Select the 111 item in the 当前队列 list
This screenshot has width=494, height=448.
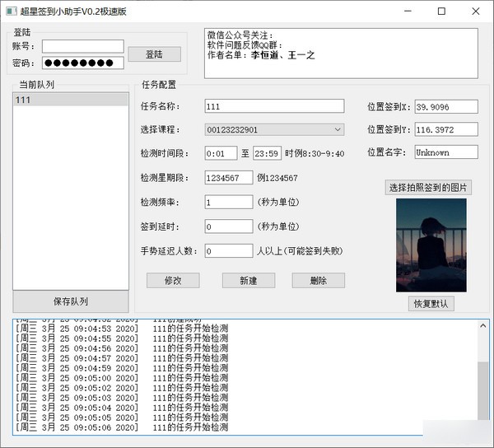tap(71, 100)
